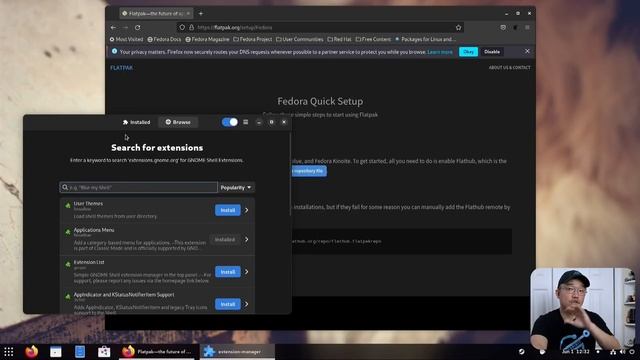The image size is (640, 360).
Task: Go back in Firefox
Action: point(113,27)
